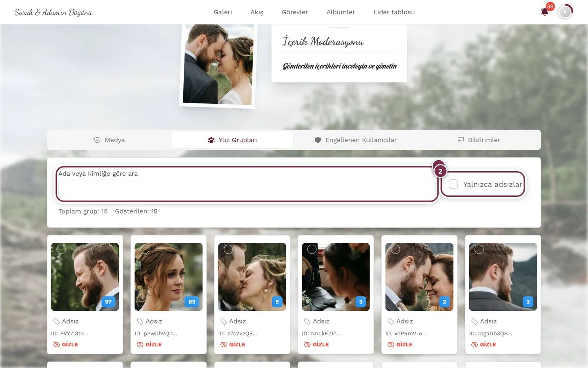The image size is (588, 368).
Task: Click the couple's header photo
Action: 218,64
